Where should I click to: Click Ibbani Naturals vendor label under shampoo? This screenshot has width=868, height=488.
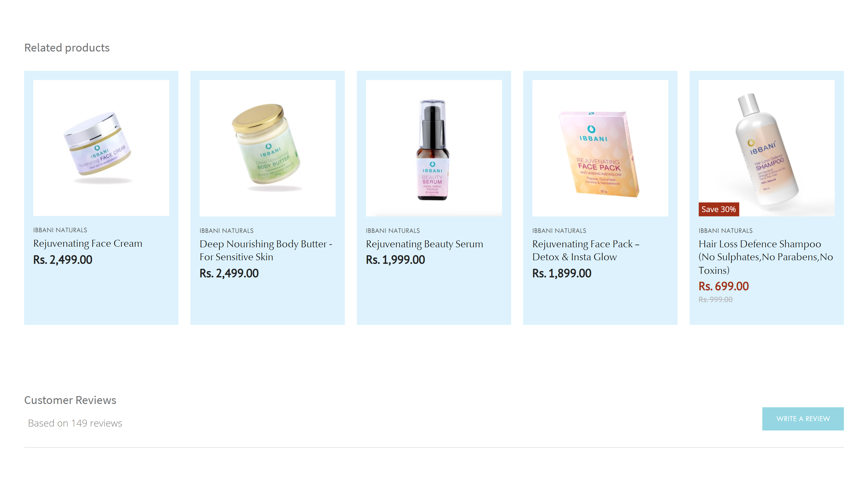(x=725, y=231)
